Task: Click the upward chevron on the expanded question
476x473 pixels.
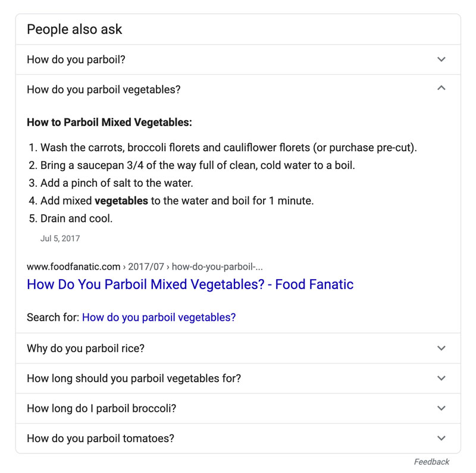Action: click(x=441, y=87)
